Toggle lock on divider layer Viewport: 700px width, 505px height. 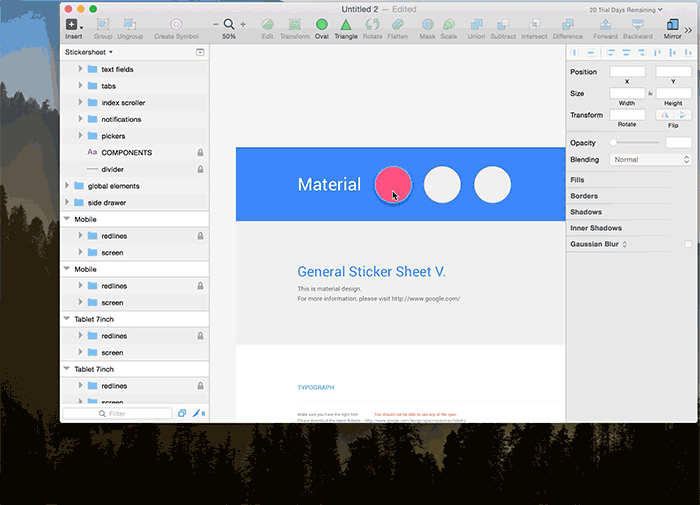[x=200, y=169]
